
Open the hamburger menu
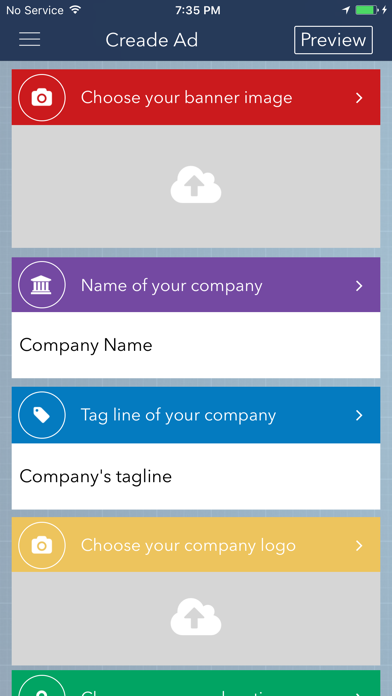29,40
